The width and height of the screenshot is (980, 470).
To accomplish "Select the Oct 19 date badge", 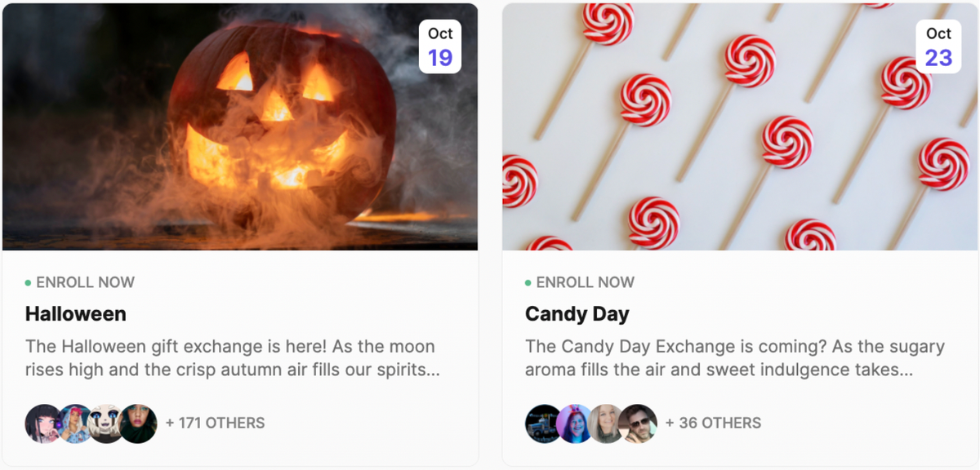I will click(440, 45).
